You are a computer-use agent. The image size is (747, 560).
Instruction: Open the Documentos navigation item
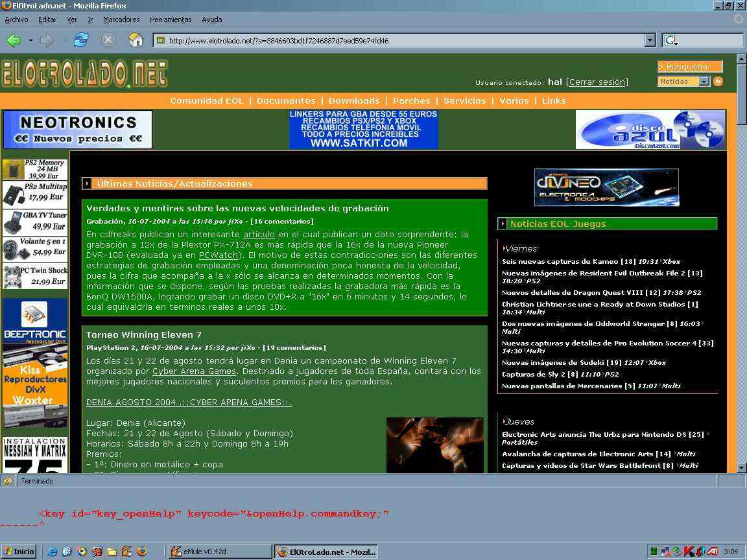(286, 100)
